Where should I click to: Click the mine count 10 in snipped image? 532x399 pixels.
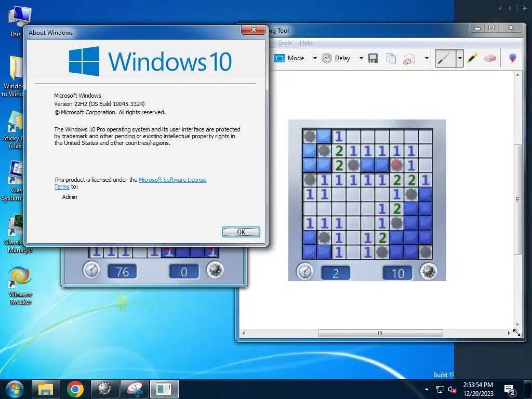[x=397, y=273]
